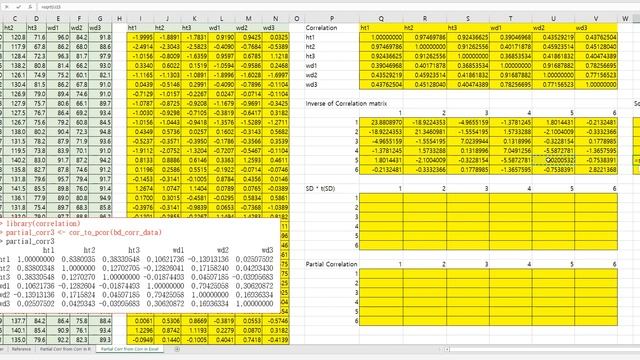Open the Insert Function fx icon
This screenshot has width=640, height=360.
30,7
